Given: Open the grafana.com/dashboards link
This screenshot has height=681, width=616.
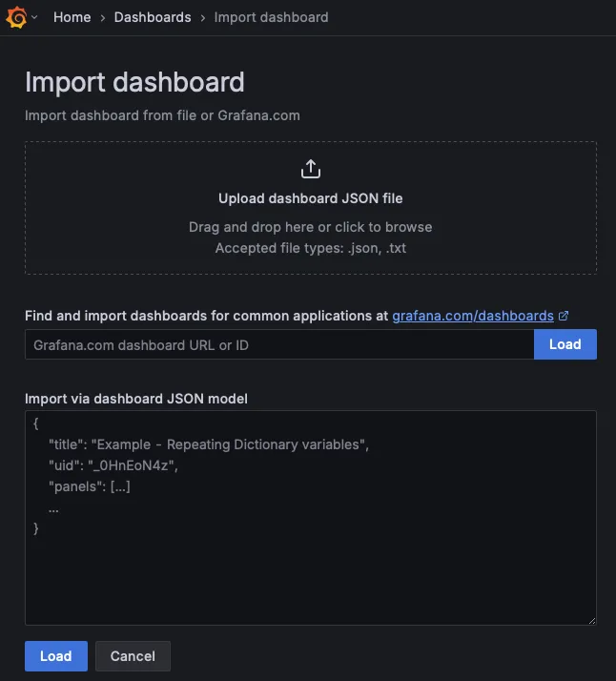Looking at the screenshot, I should pos(473,315).
